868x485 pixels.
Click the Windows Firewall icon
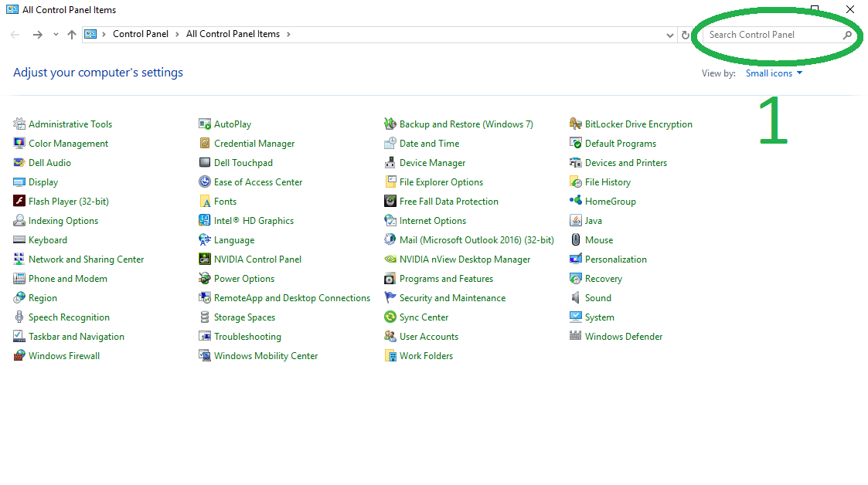click(19, 356)
